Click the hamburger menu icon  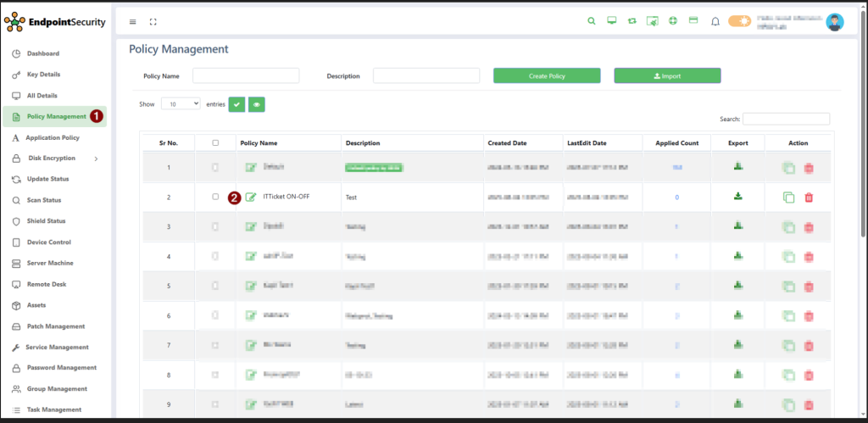coord(132,21)
